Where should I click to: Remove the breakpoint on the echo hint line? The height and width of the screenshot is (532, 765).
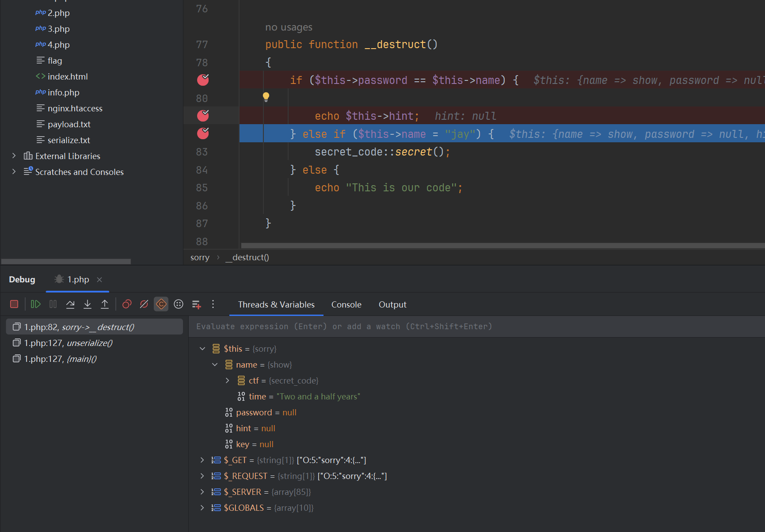tap(203, 116)
